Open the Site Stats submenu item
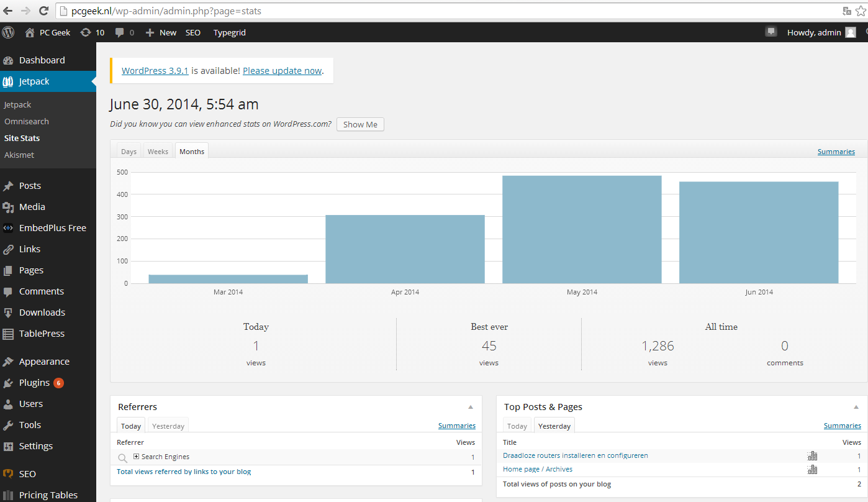This screenshot has height=502, width=868. [22, 138]
